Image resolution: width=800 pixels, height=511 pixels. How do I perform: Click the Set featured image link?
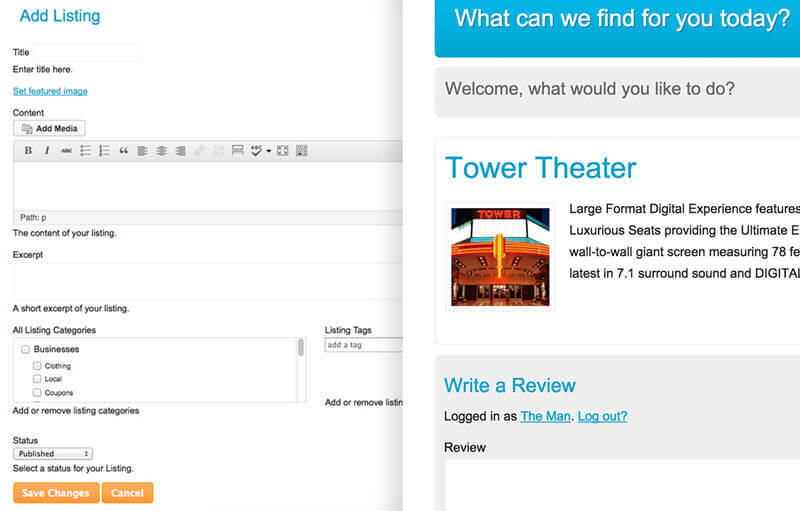(50, 91)
